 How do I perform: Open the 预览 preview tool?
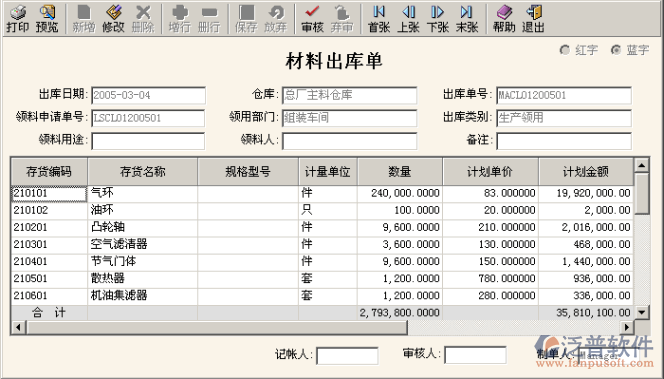point(47,19)
